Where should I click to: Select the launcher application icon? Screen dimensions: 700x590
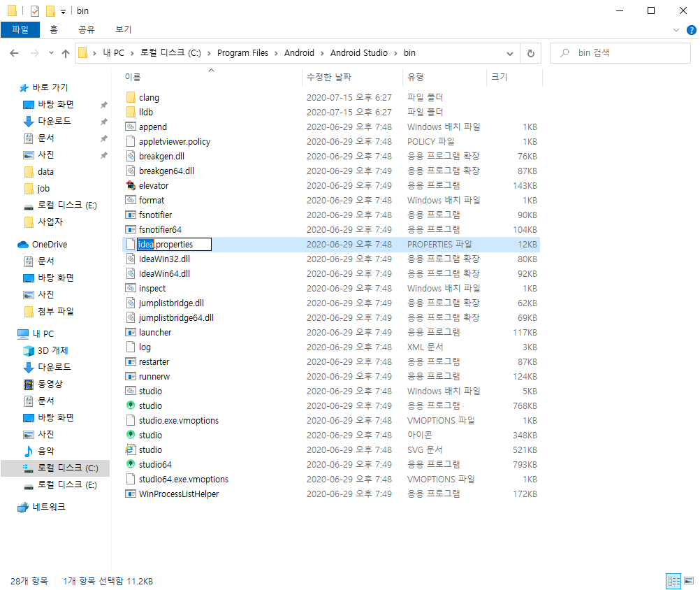pyautogui.click(x=131, y=332)
